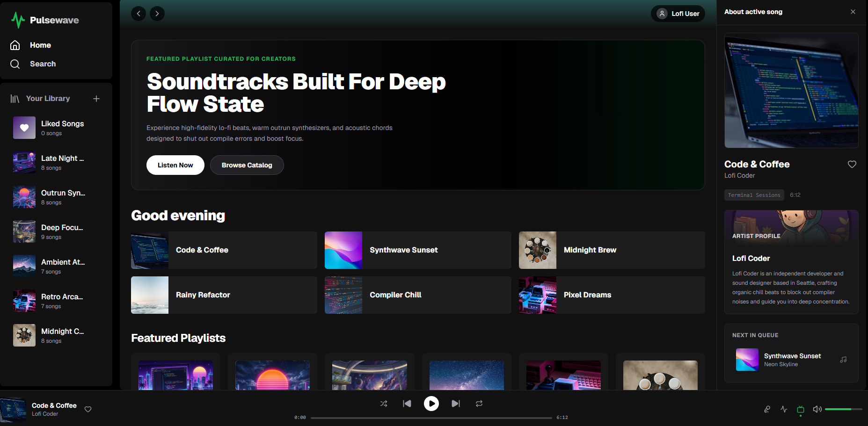The width and height of the screenshot is (868, 426).
Task: Go back with the left navigation arrow
Action: pyautogui.click(x=139, y=14)
